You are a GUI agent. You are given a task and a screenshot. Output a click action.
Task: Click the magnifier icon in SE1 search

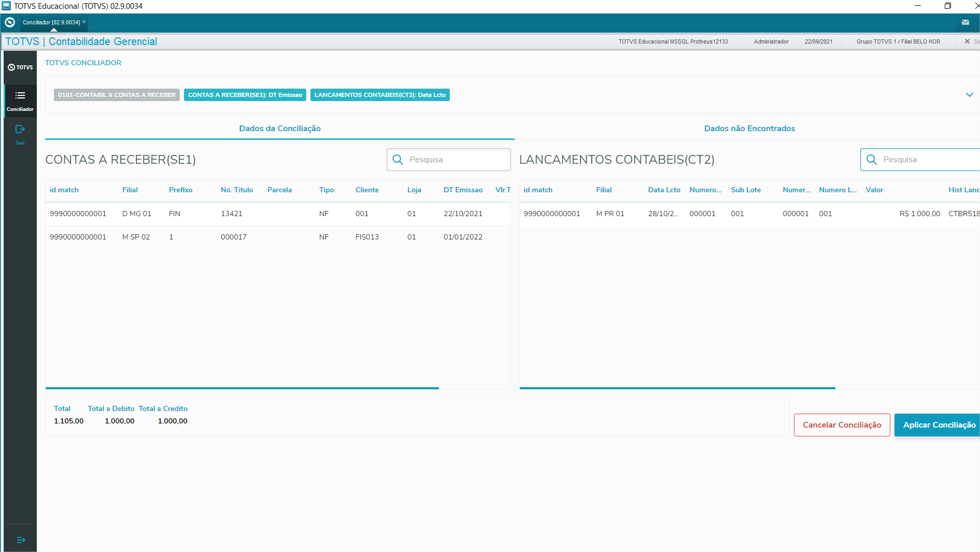point(398,160)
